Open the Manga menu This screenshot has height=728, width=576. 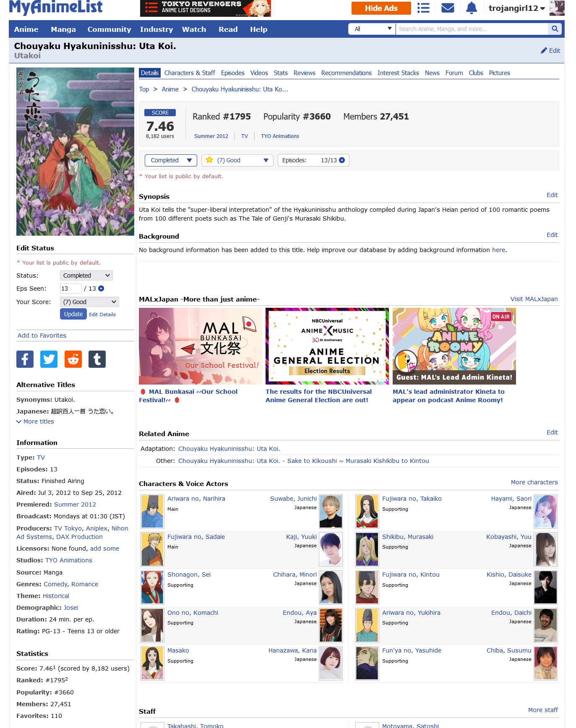pos(63,29)
